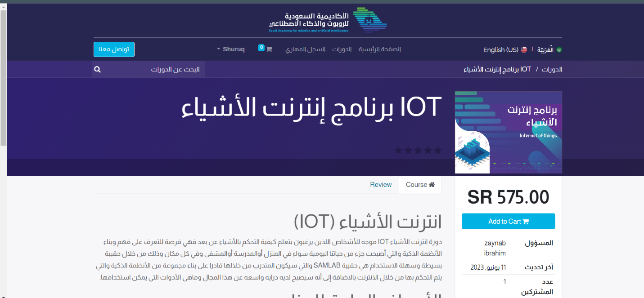Image resolution: width=644 pixels, height=298 pixels.
Task: Click the magnifier search icon
Action: (x=98, y=70)
